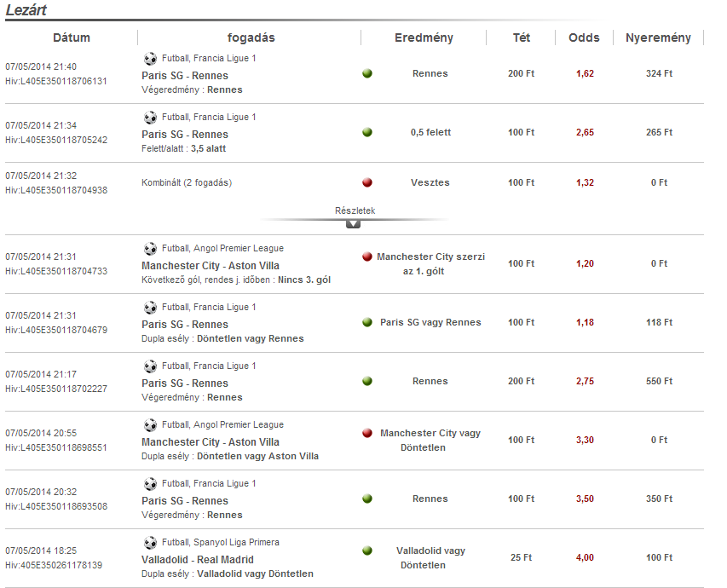Click the red dot beside Manchester City vagy Döntetlen

(367, 434)
